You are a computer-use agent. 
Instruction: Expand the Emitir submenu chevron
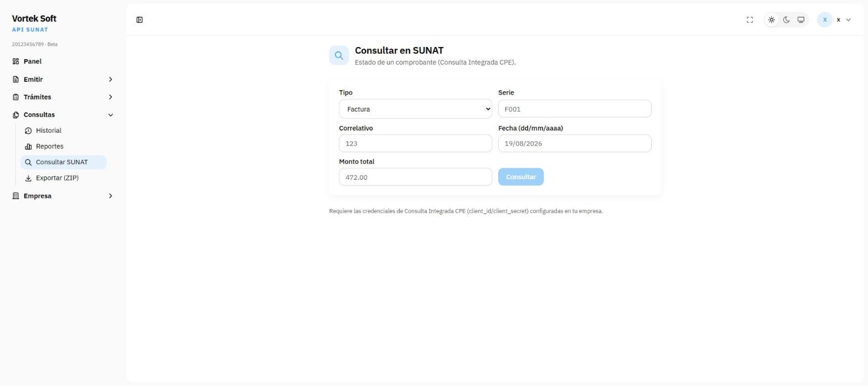pos(110,80)
